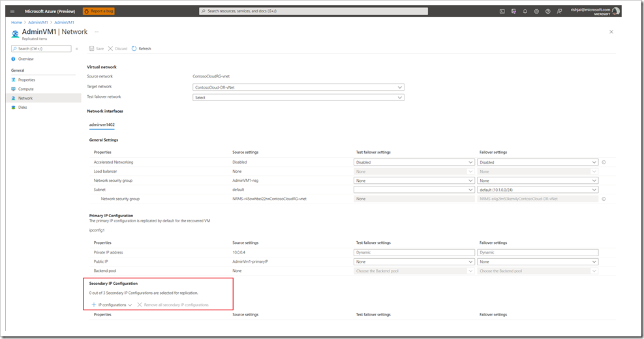Open the Target network dropdown
644x339 pixels.
pos(298,87)
